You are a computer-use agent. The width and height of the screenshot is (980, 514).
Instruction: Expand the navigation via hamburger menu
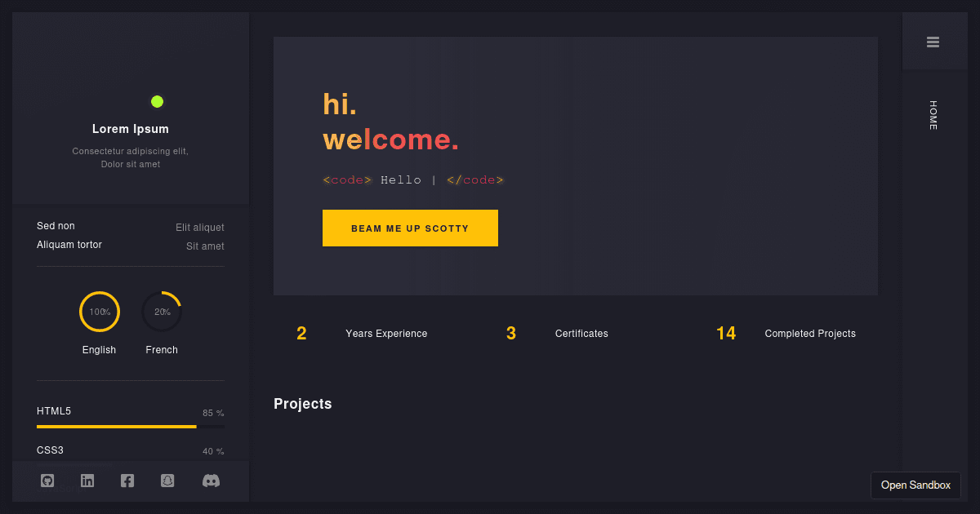point(934,40)
